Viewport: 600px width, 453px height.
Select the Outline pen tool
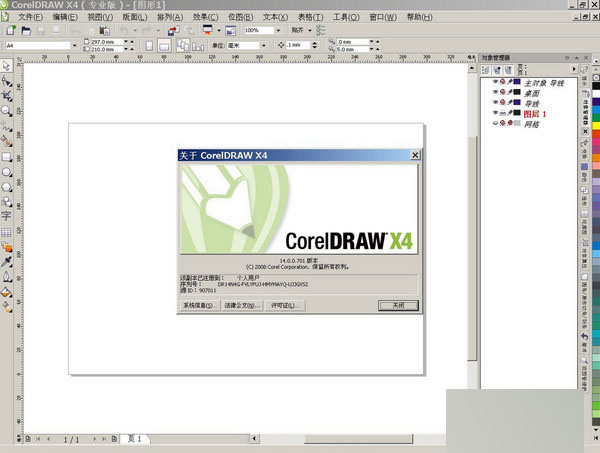click(x=6, y=277)
